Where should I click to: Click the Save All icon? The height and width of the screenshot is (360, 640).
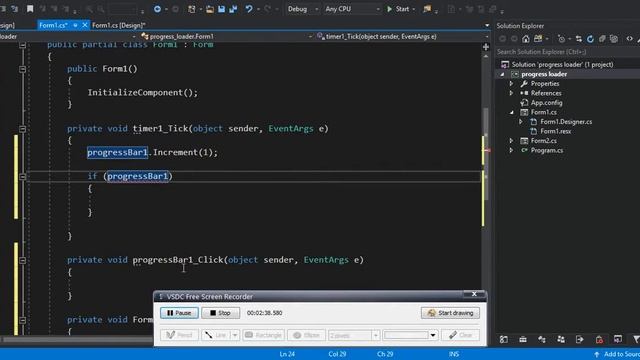coord(233,9)
